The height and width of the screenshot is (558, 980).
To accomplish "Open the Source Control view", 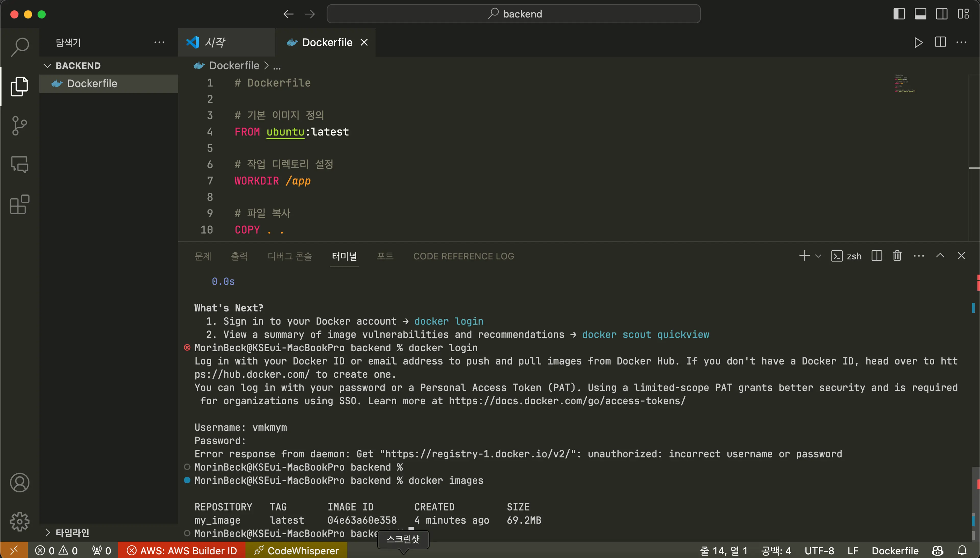I will coord(20,126).
